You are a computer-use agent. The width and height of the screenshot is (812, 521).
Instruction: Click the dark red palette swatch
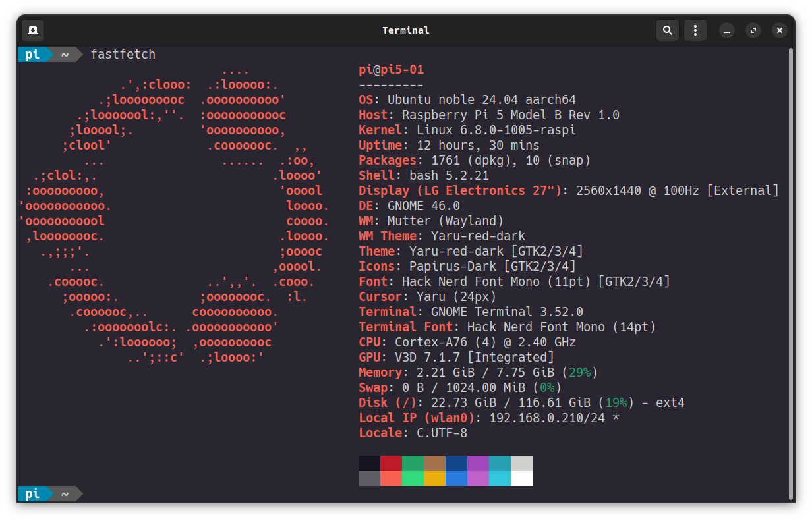[391, 464]
